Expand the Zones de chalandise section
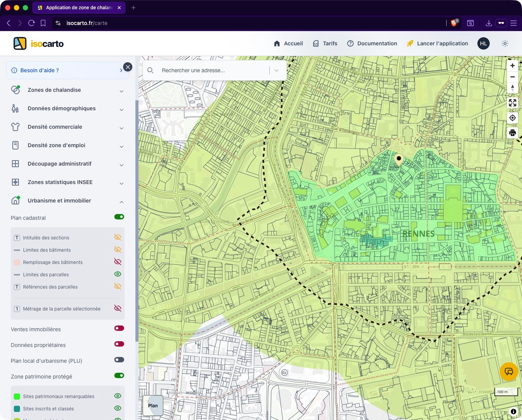522x420 pixels. pyautogui.click(x=68, y=90)
